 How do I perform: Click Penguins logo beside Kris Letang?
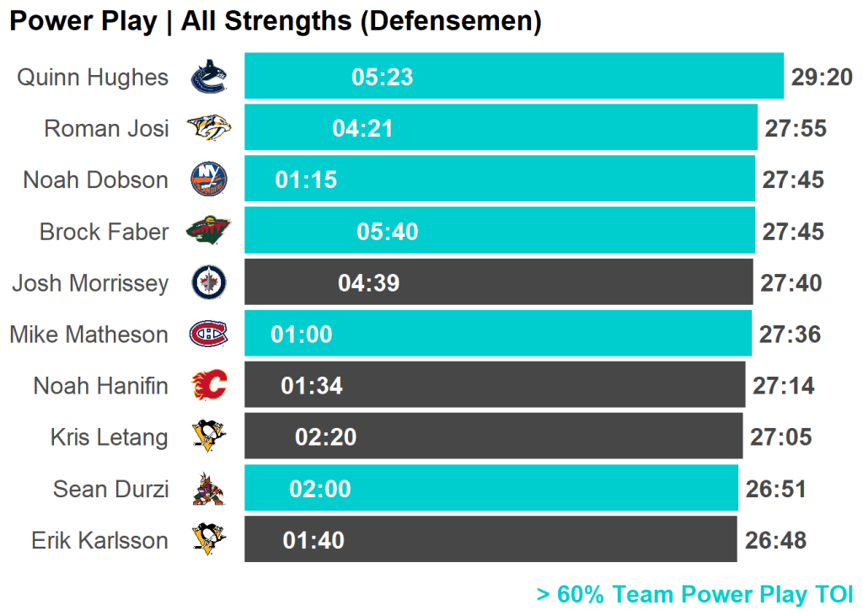(208, 437)
